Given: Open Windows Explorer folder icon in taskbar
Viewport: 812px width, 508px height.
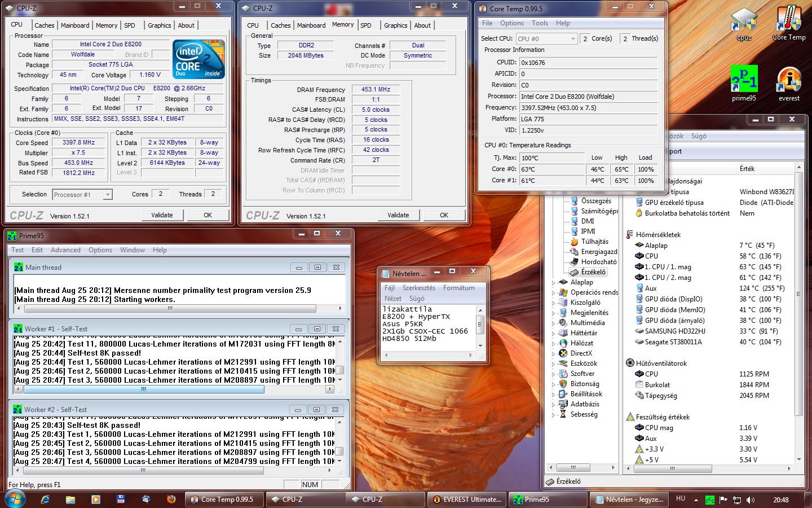Looking at the screenshot, I should [x=70, y=500].
